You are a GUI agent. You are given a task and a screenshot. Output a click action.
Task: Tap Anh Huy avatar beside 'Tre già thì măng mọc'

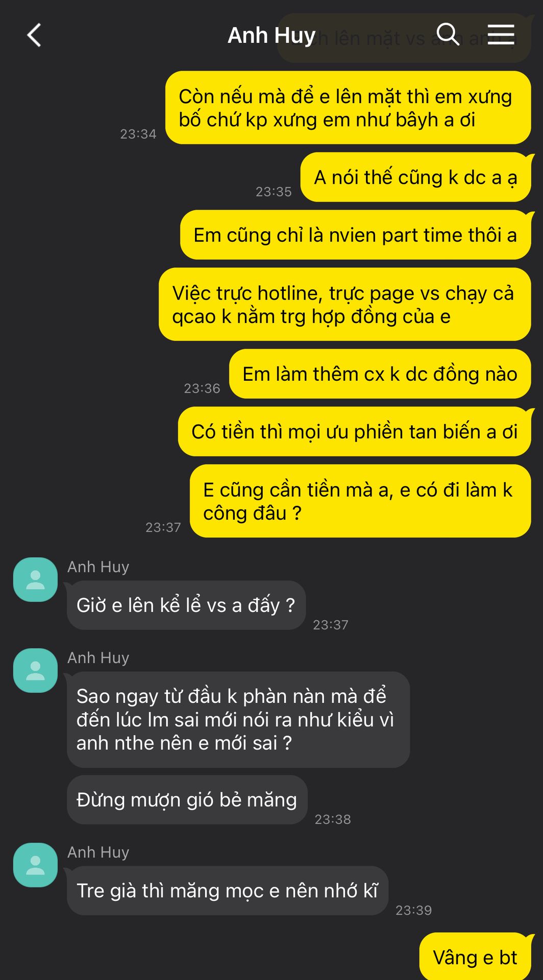click(35, 865)
